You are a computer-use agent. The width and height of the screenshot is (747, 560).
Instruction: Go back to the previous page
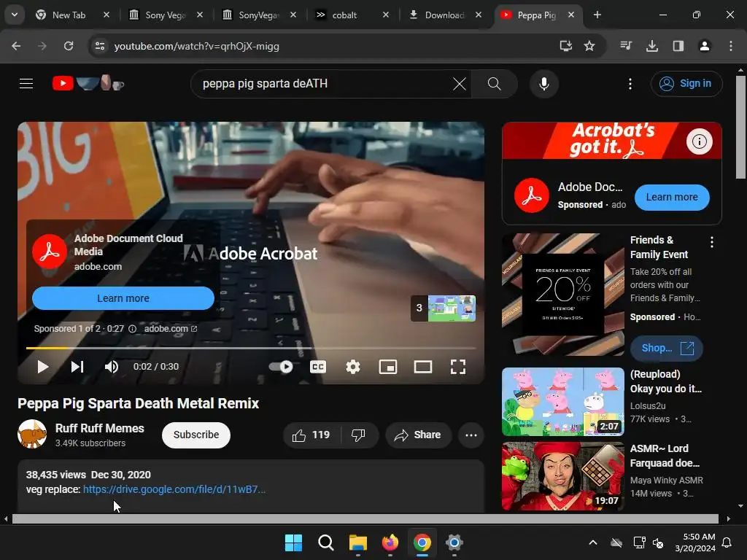(x=16, y=46)
